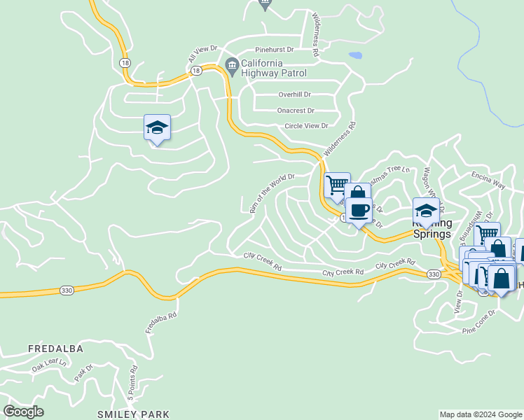The height and width of the screenshot is (420, 524).
Task: Open the coffee cup cafe marker
Action: pyautogui.click(x=359, y=211)
